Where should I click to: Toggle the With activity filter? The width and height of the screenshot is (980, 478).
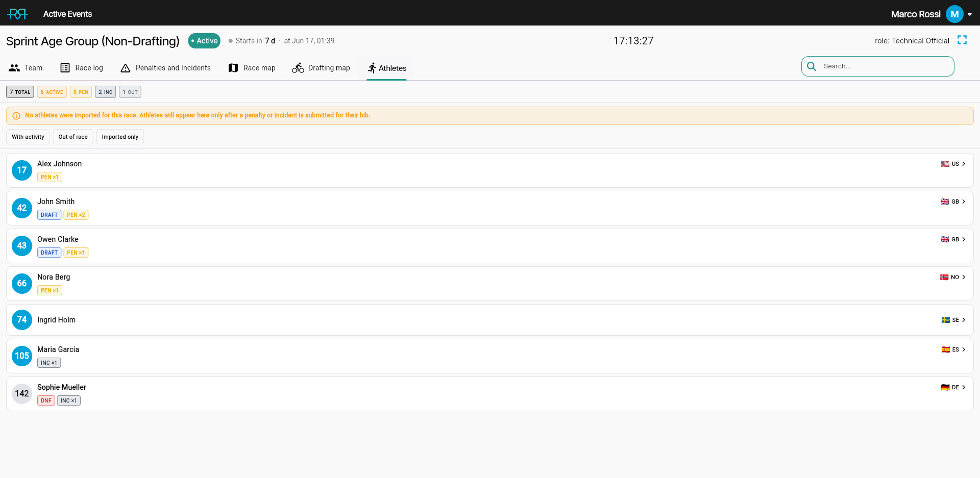click(28, 137)
